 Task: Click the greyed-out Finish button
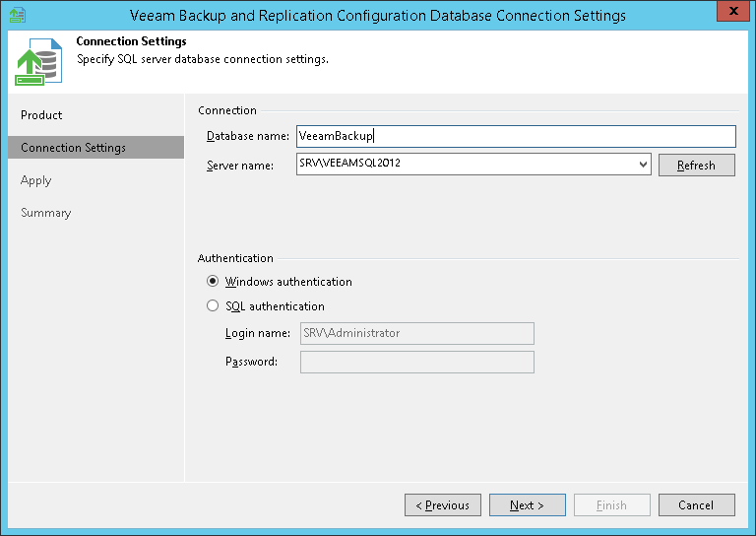point(611,505)
